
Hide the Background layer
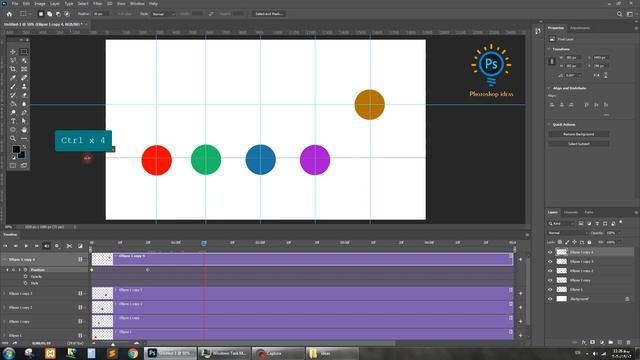[550, 299]
